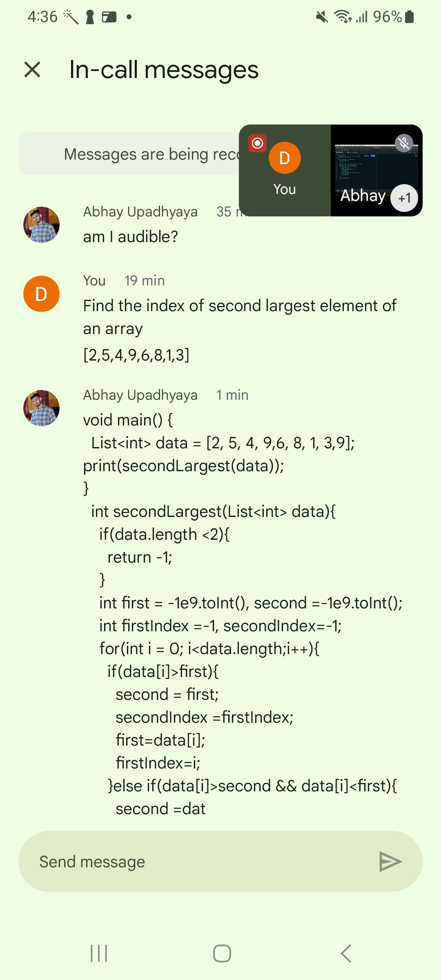The height and width of the screenshot is (980, 441).
Task: Tap Abhay Upadhyaya's avatar beside 'am I audible?'
Action: click(41, 225)
